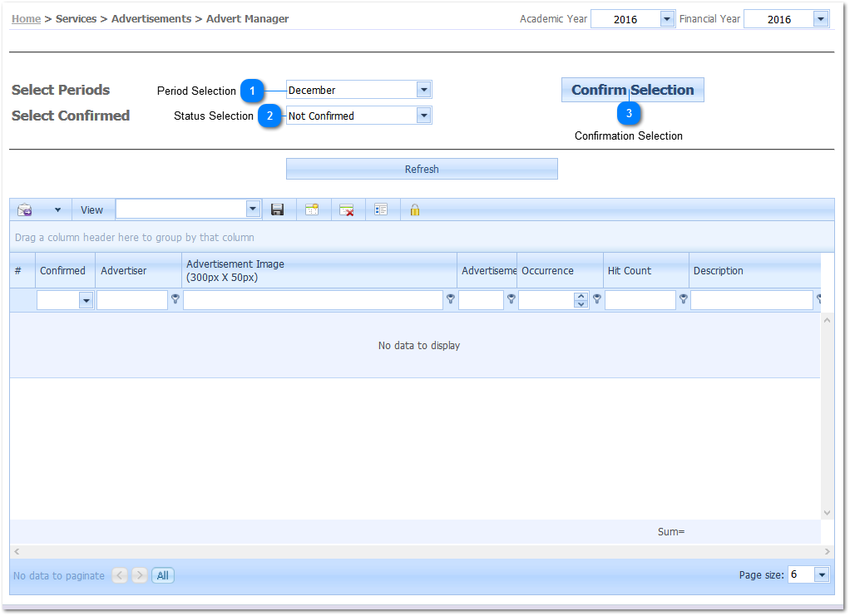Click the padlock icon in grid toolbar
This screenshot has width=850, height=616.
point(414,210)
